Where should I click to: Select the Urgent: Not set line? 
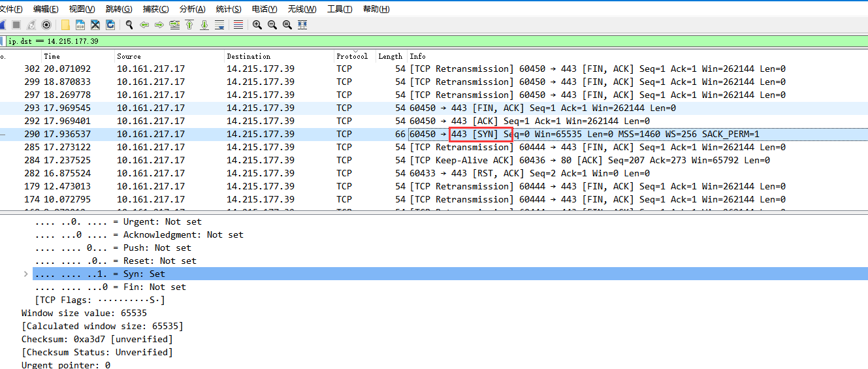coord(118,221)
